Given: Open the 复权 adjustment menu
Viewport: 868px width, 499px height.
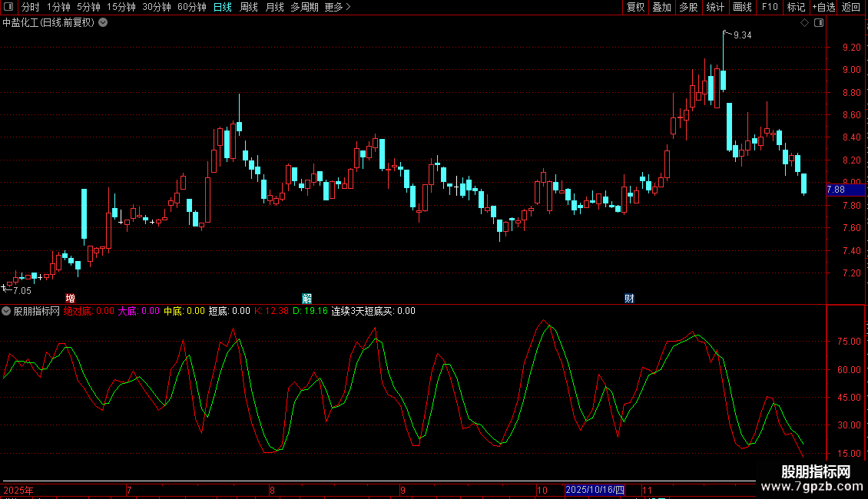Looking at the screenshot, I should pos(635,7).
